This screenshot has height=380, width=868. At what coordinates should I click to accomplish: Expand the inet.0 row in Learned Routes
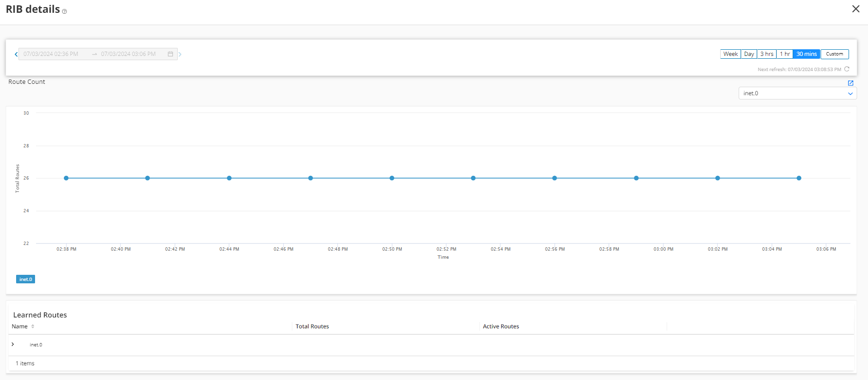[x=13, y=344]
